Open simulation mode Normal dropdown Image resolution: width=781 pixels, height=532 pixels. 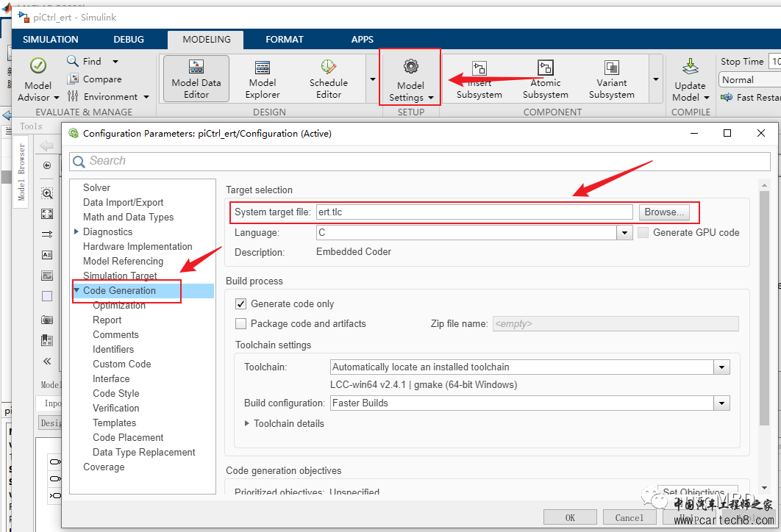[x=749, y=79]
